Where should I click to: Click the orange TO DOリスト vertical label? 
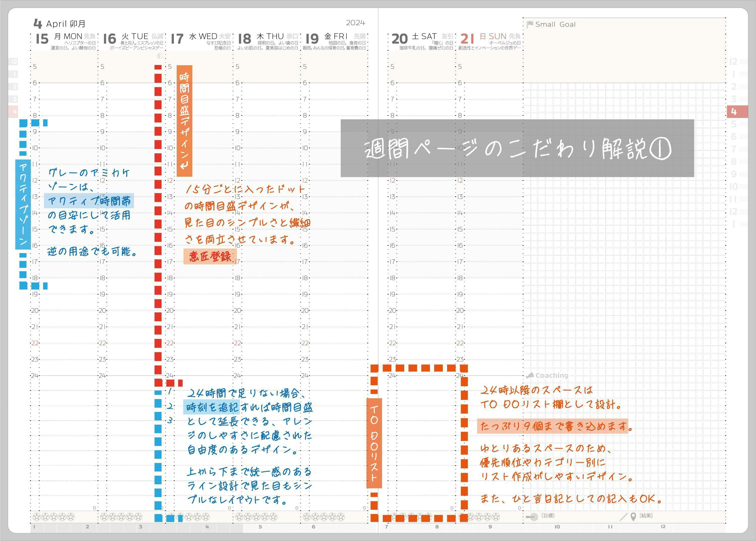tap(374, 443)
